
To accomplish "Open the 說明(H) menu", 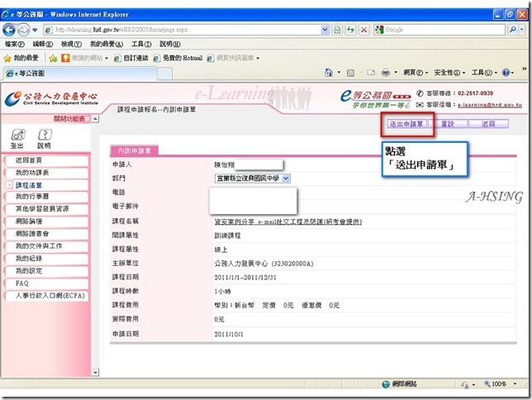I will [170, 44].
